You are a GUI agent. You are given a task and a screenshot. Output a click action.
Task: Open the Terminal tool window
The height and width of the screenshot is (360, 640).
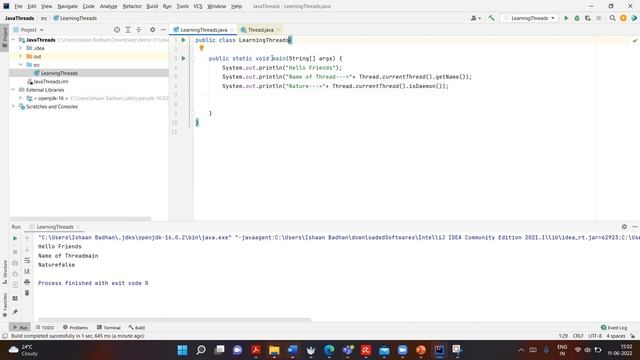(109, 327)
